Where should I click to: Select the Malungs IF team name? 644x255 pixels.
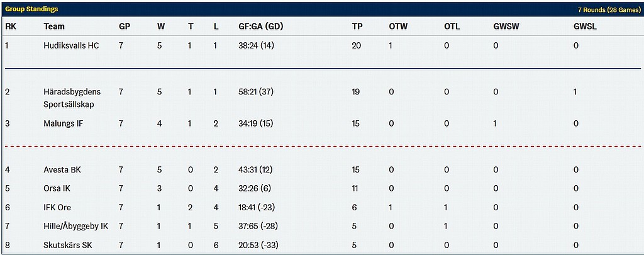tap(64, 123)
